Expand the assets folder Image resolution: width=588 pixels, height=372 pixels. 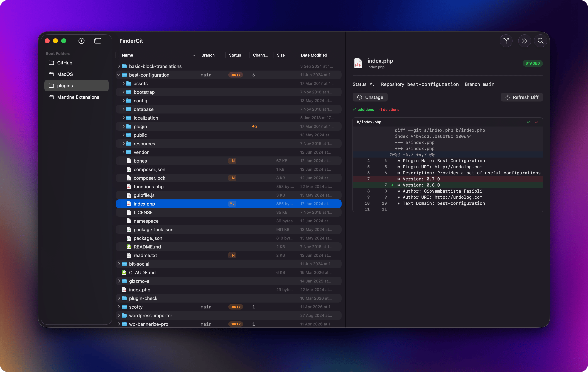[x=124, y=83]
